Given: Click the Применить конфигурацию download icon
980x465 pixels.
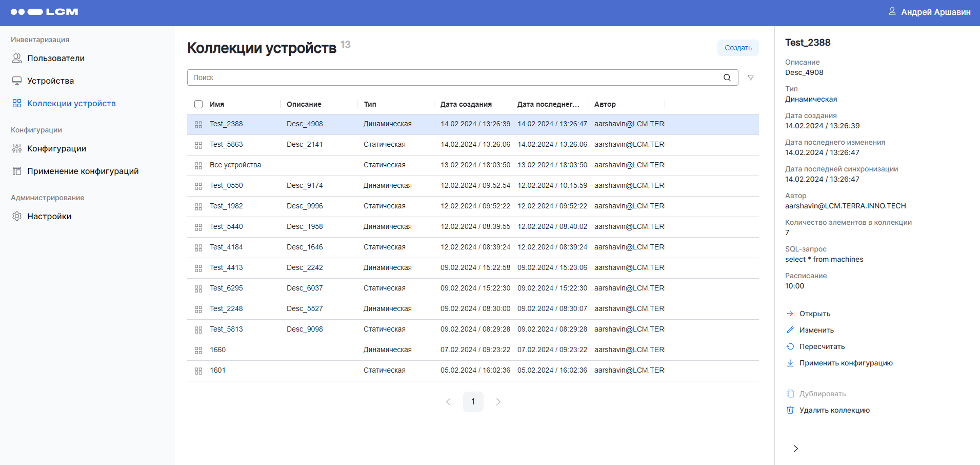Looking at the screenshot, I should pyautogui.click(x=790, y=363).
